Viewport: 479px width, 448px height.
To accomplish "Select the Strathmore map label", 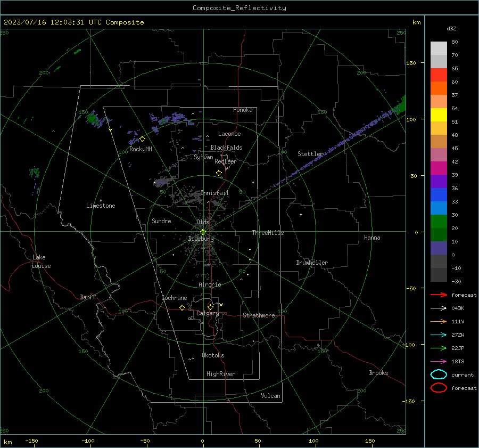I will coord(259,315).
